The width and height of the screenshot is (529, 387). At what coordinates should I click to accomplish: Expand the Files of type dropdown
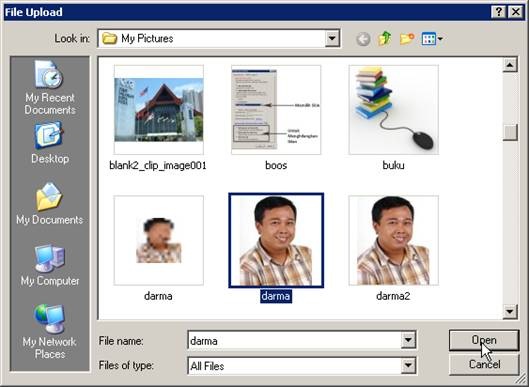tap(408, 365)
